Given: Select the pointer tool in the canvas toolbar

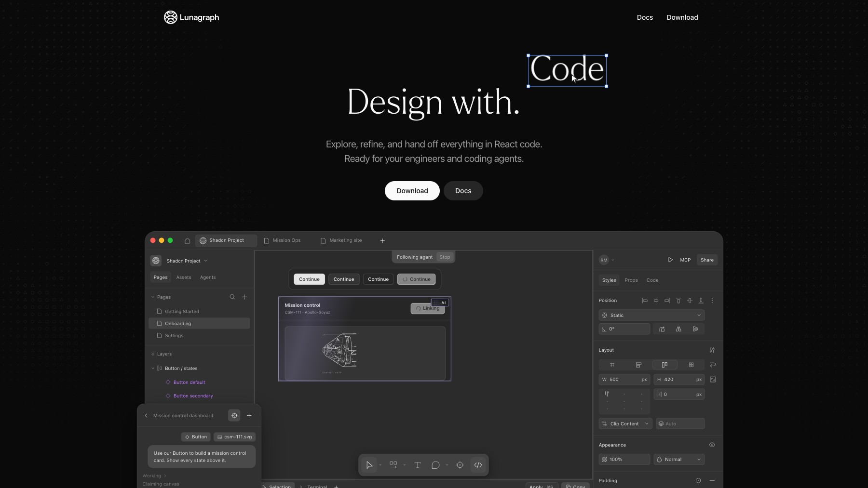Looking at the screenshot, I should (369, 465).
